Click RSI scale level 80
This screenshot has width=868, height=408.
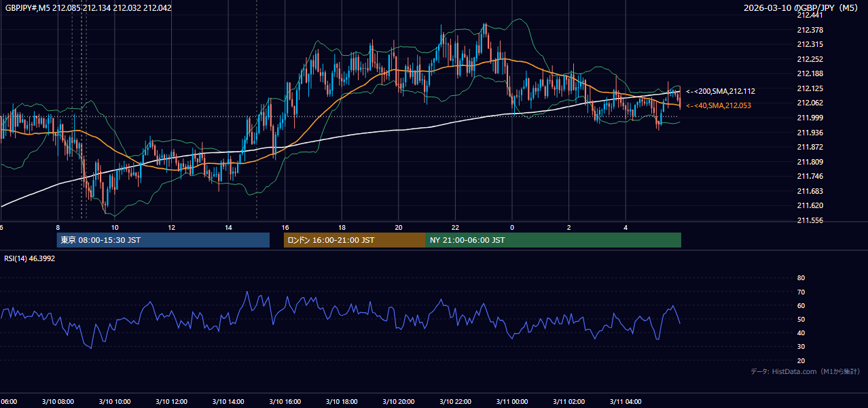[801, 278]
